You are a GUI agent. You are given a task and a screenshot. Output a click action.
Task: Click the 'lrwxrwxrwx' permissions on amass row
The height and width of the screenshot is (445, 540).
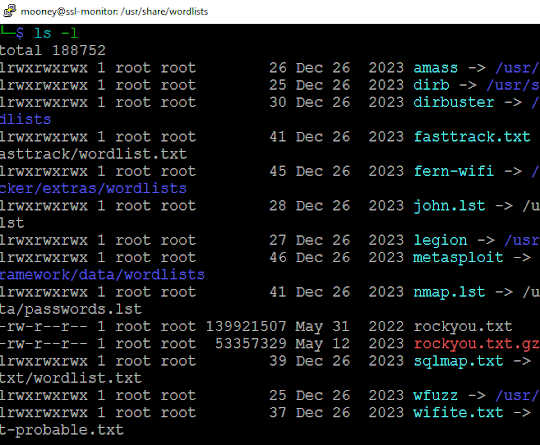pos(44,68)
